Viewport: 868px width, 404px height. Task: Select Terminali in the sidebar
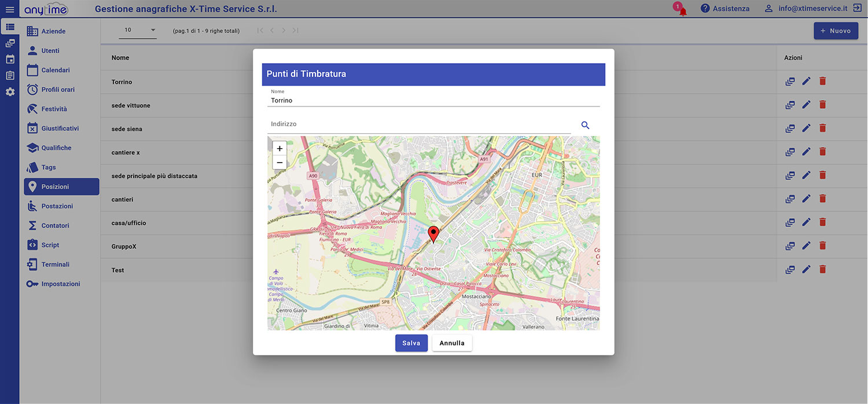click(x=55, y=265)
